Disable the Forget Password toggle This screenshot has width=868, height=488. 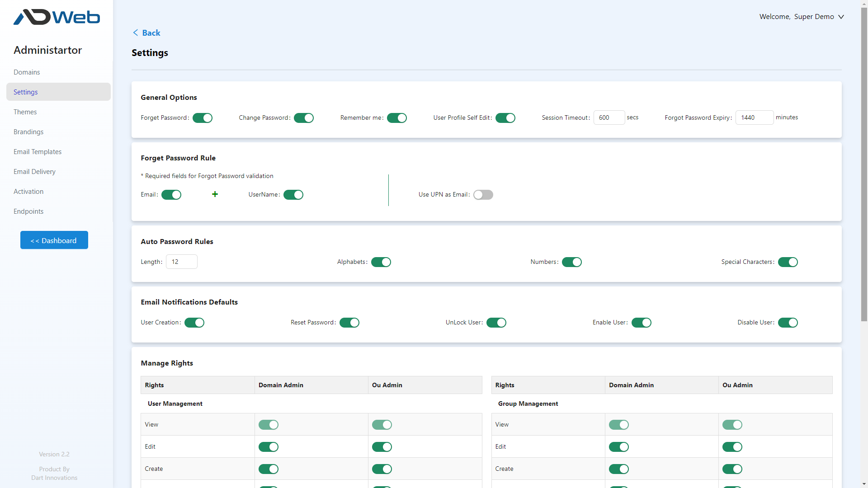click(202, 117)
